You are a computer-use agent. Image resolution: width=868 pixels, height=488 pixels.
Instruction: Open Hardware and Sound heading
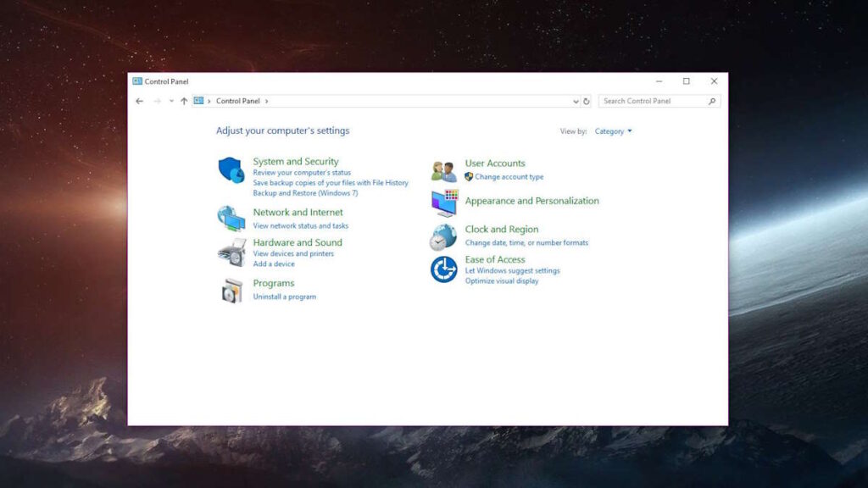pos(298,242)
